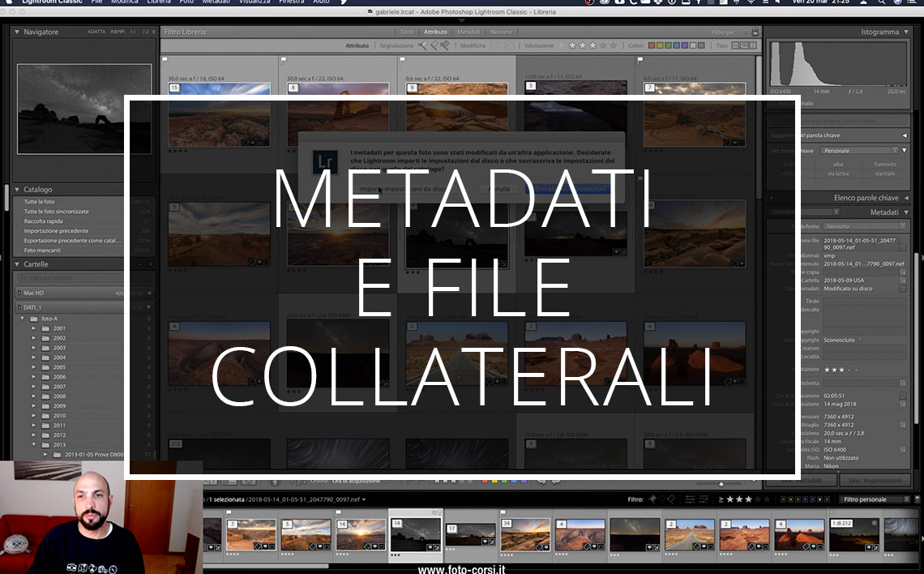Open the Filtro per... preset dropdown
This screenshot has width=924, height=574.
(x=729, y=32)
